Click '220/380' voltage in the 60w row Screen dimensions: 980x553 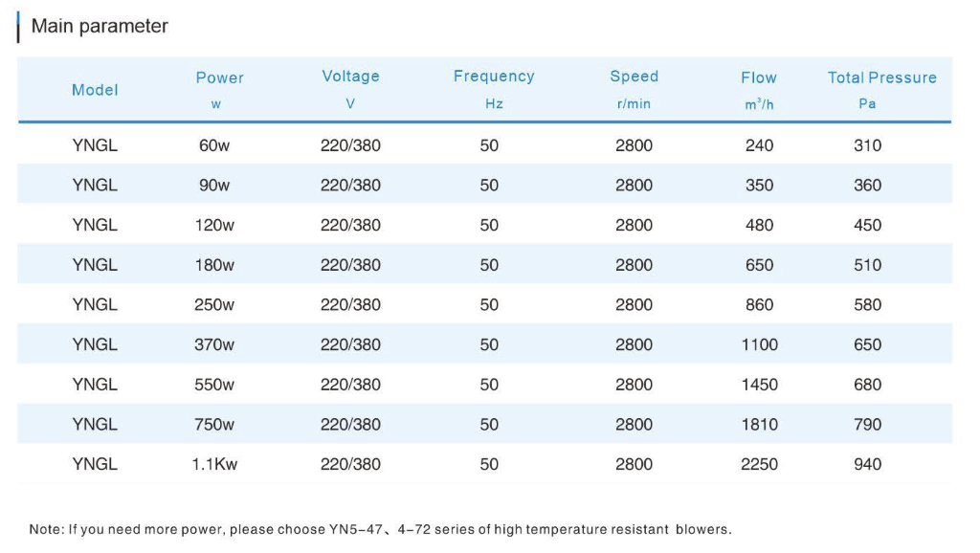pos(350,145)
